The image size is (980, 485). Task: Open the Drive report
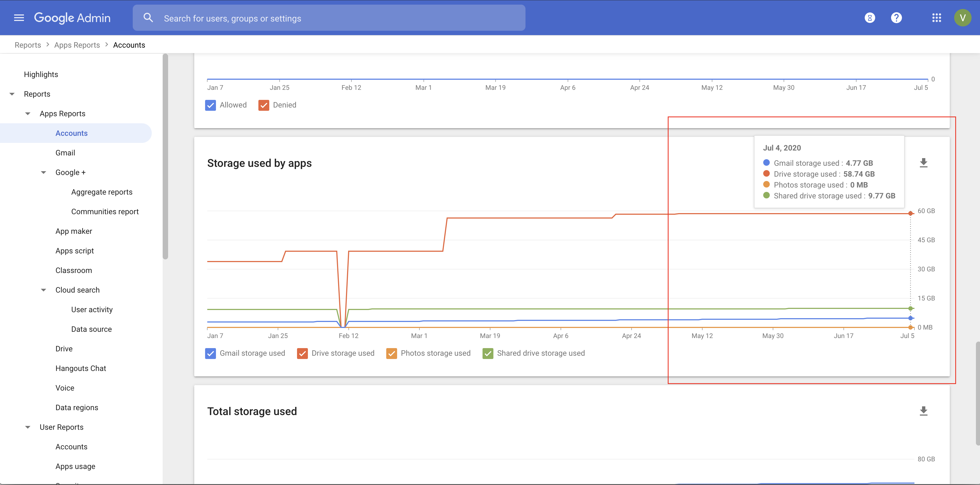point(64,349)
